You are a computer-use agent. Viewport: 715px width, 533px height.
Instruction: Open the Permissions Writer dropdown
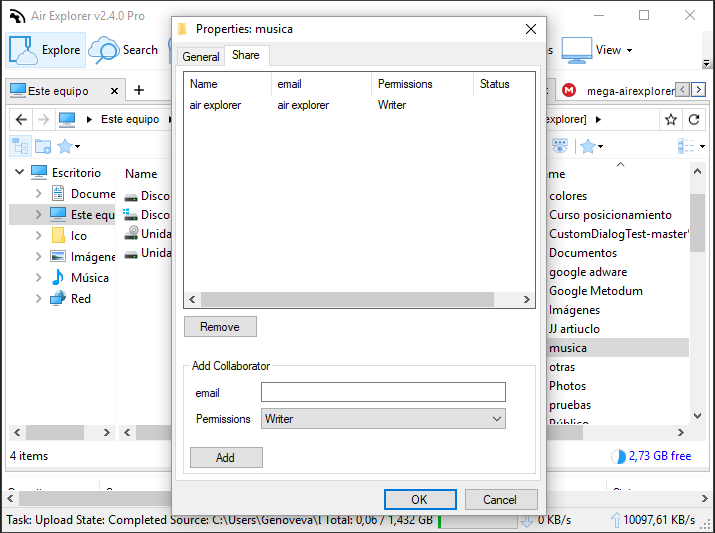click(x=383, y=419)
